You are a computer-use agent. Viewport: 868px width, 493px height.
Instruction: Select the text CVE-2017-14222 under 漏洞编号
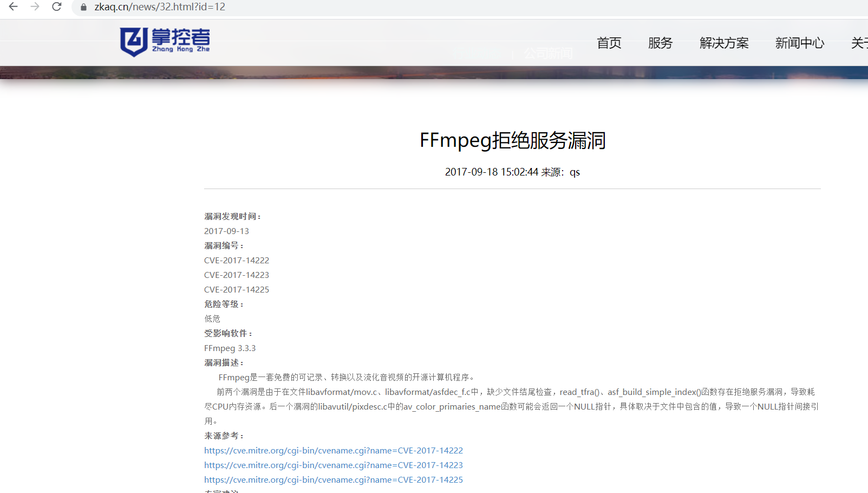(237, 260)
